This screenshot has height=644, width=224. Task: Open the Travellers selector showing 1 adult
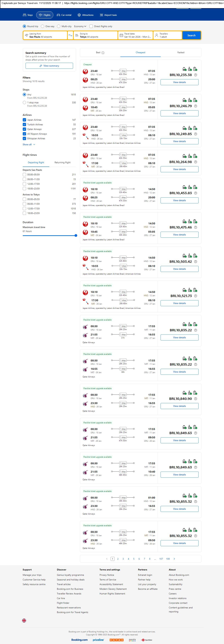[167, 35]
